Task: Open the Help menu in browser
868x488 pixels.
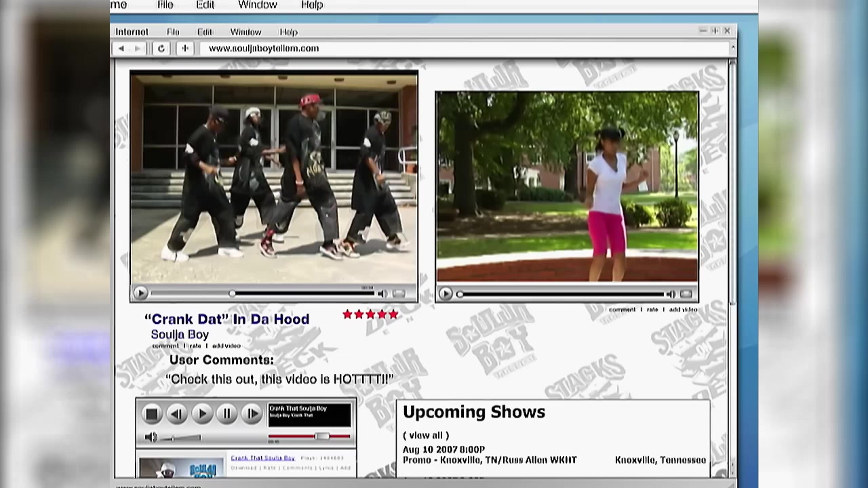Action: click(288, 32)
